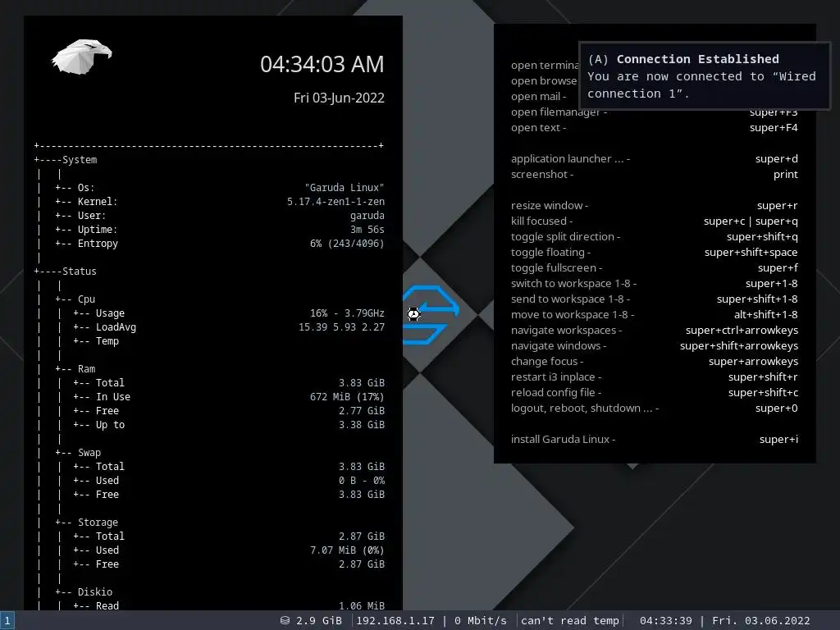The image size is (840, 630).
Task: Click the Storage tree node
Action: tap(98, 522)
